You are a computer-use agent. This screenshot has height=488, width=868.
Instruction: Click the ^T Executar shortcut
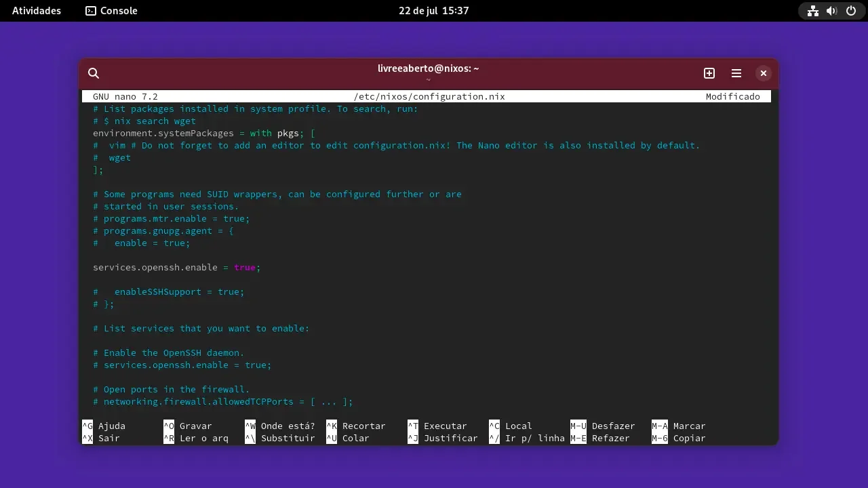437,426
